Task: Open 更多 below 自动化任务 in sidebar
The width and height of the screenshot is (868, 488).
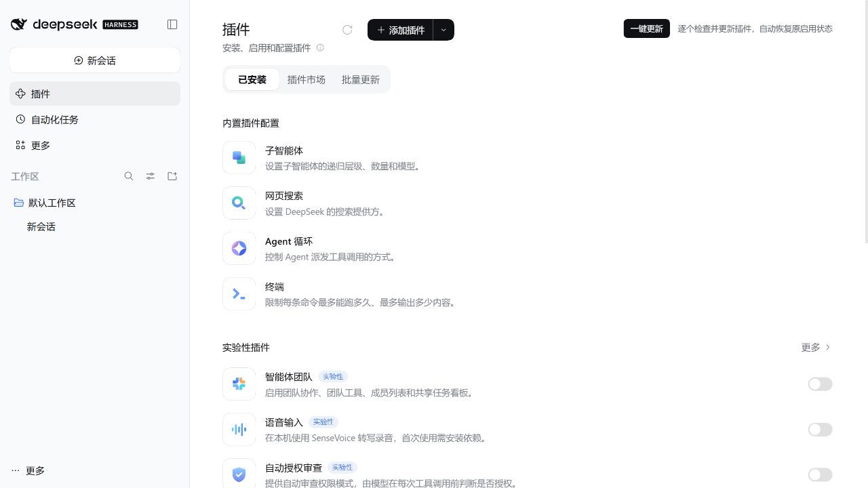Action: click(x=95, y=145)
